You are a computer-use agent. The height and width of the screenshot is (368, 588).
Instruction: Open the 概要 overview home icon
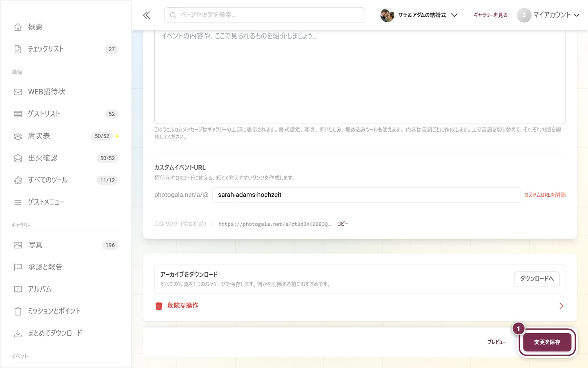click(18, 27)
